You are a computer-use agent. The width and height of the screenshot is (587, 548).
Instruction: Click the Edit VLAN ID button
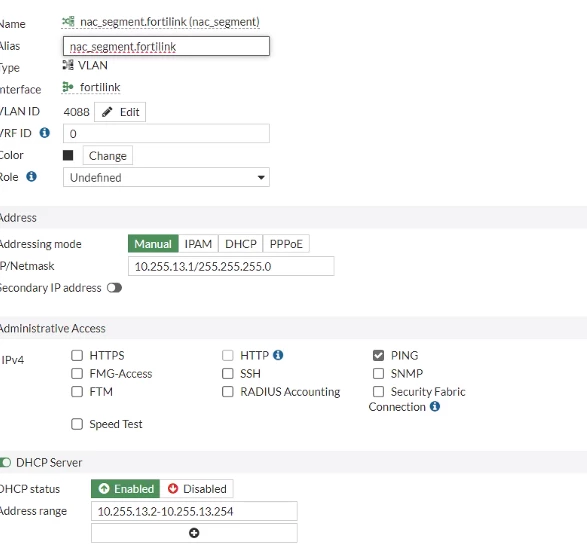coord(120,112)
